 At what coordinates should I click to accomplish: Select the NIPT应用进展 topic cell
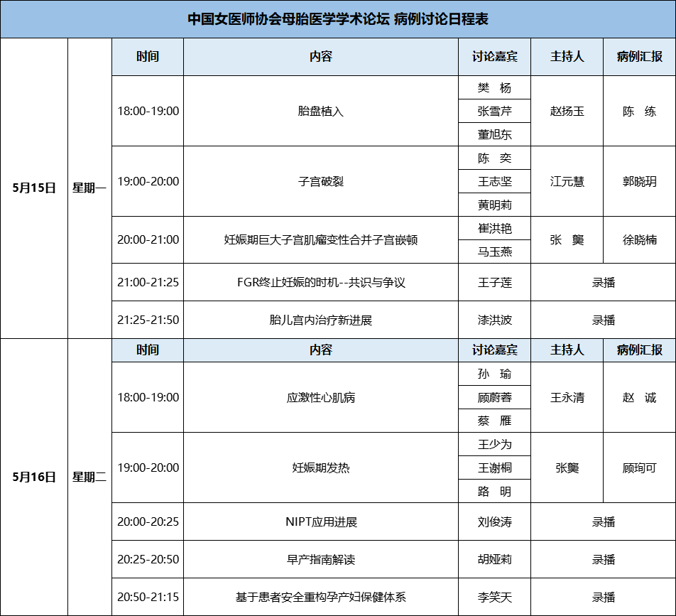(x=321, y=522)
